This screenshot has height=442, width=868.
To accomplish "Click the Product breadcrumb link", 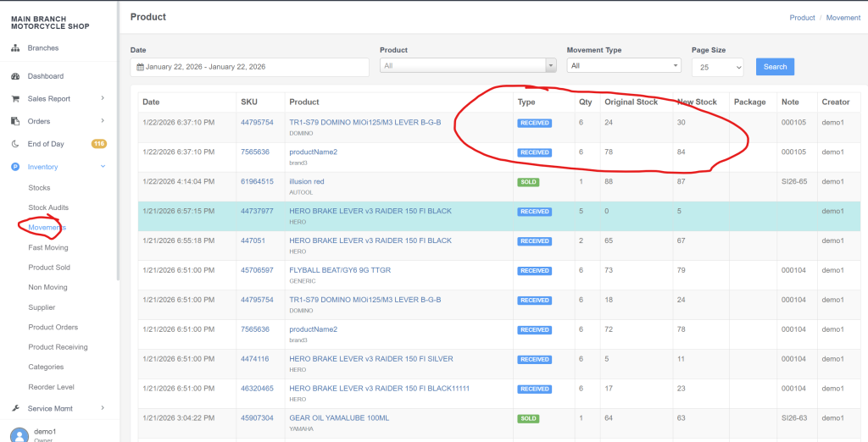I will point(802,18).
